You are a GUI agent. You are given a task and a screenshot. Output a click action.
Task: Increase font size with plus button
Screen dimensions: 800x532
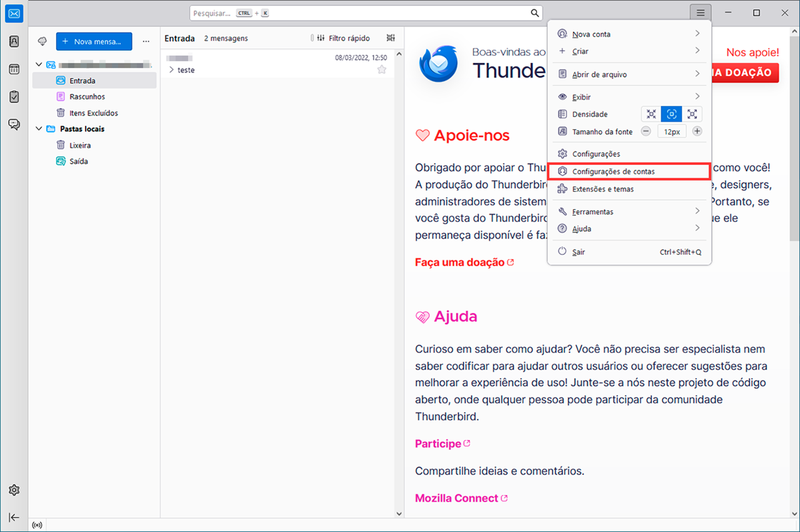tap(697, 131)
